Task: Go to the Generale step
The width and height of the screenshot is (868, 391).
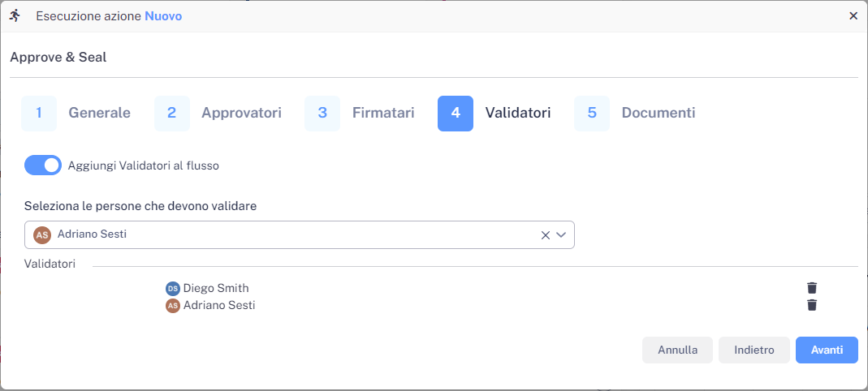Action: [x=99, y=114]
